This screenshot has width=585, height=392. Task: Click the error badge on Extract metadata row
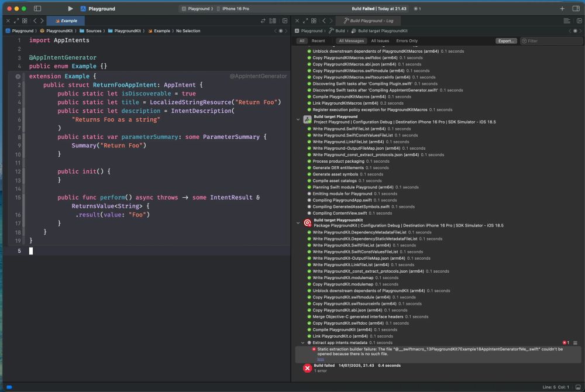[x=566, y=343]
